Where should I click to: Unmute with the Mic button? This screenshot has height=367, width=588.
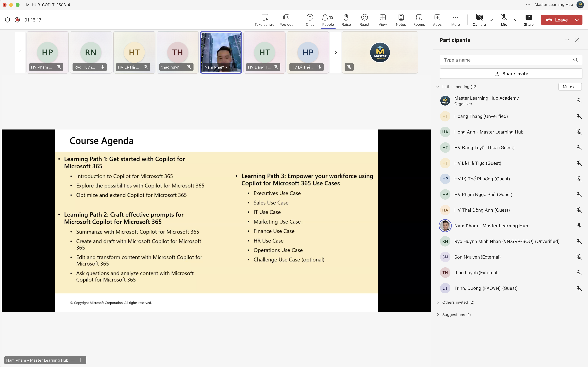point(504,20)
